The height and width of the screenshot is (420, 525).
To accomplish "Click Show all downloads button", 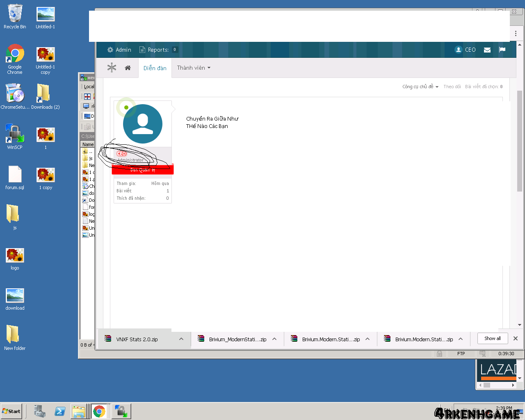I will coord(492,338).
